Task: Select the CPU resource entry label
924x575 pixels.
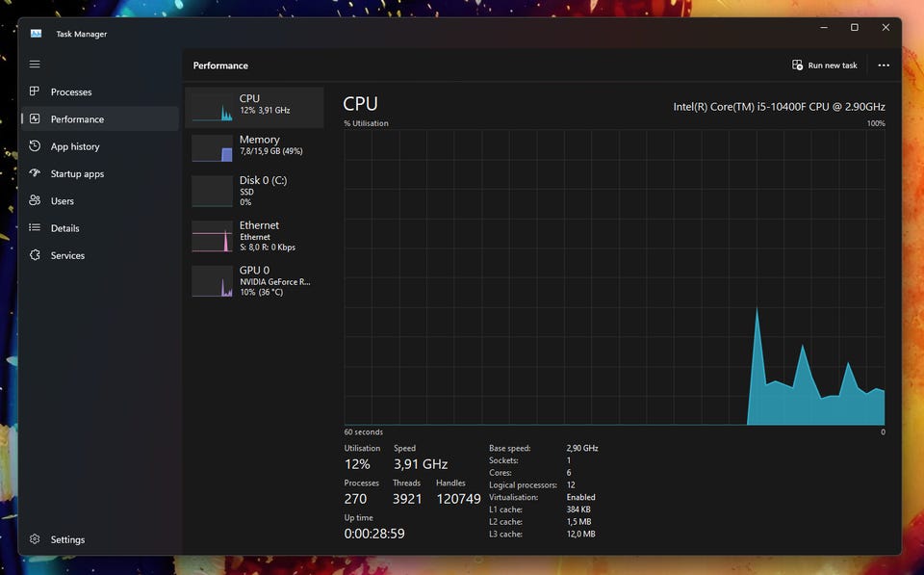Action: coord(249,98)
